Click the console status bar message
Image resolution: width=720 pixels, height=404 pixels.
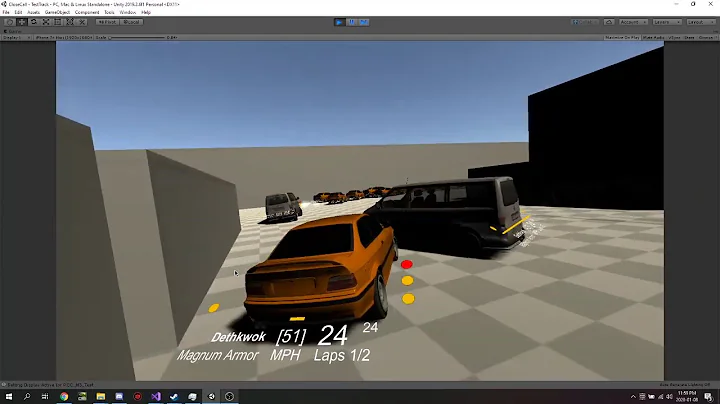[x=48, y=385]
